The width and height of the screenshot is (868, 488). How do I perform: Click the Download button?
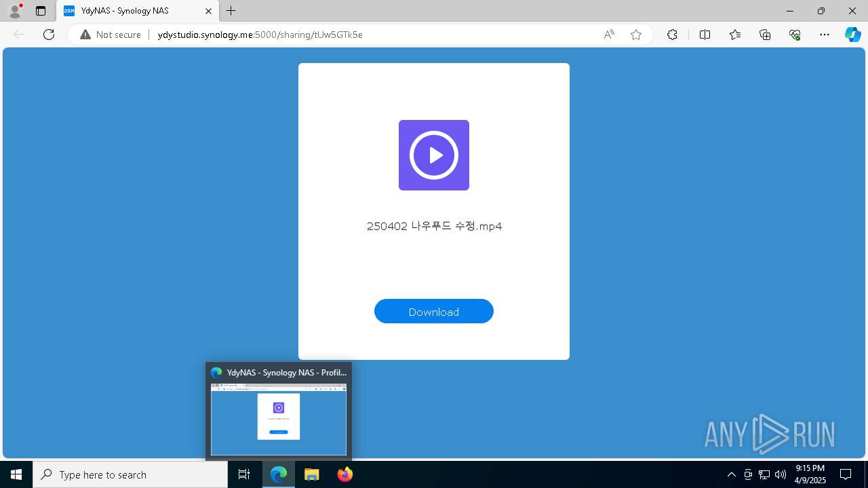click(434, 311)
